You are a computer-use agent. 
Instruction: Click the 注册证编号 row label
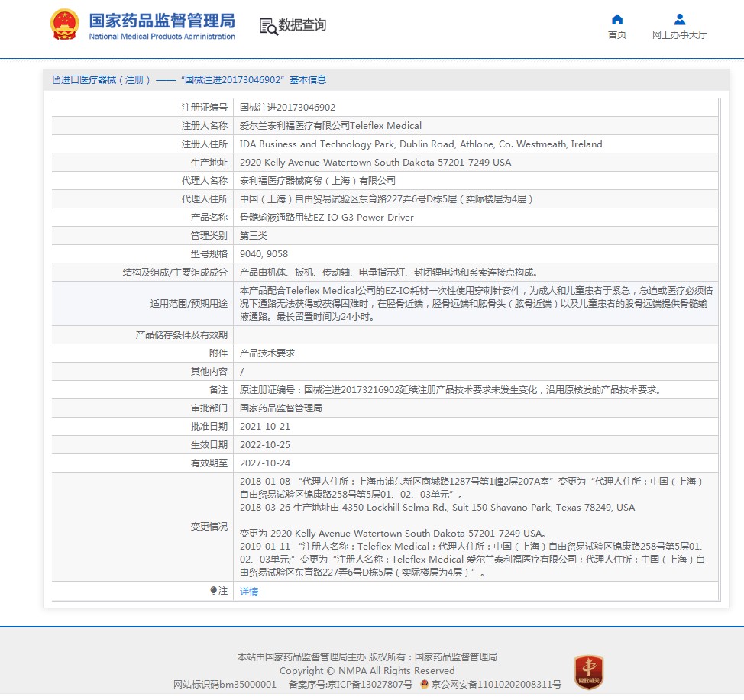coord(205,107)
